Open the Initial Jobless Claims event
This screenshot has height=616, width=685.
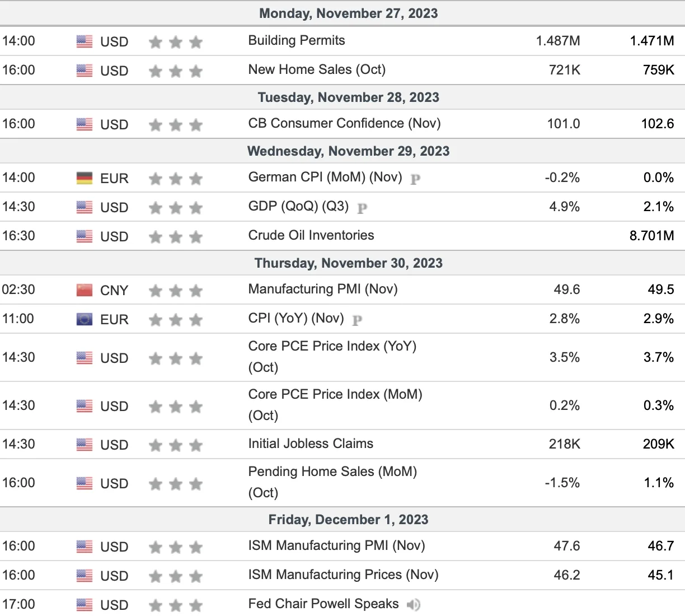click(x=311, y=444)
